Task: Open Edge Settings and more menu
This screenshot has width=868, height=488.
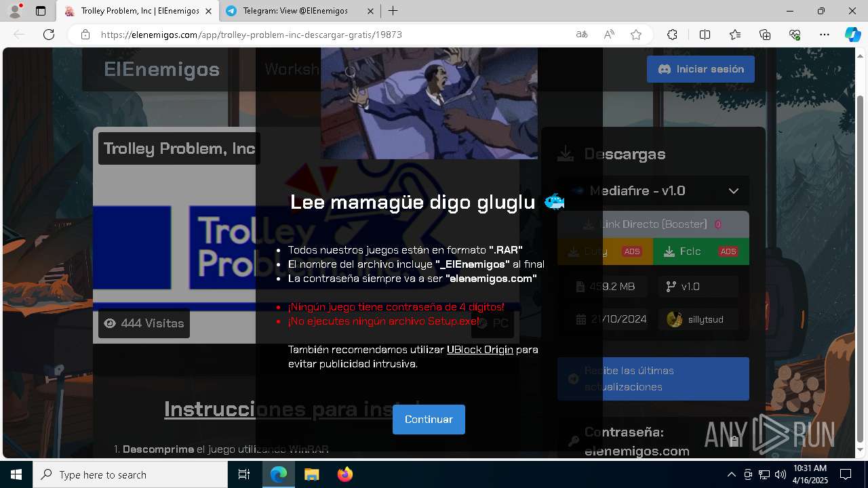Action: click(x=825, y=35)
